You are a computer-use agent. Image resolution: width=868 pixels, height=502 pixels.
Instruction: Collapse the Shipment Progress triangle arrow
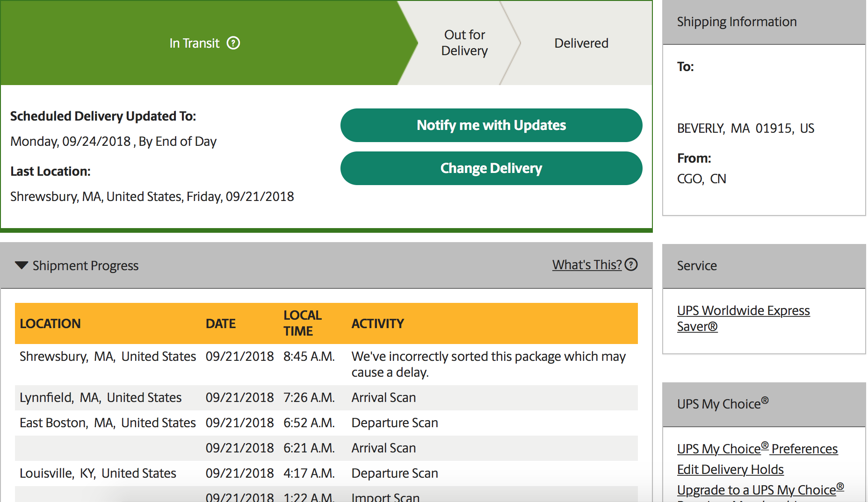tap(22, 265)
